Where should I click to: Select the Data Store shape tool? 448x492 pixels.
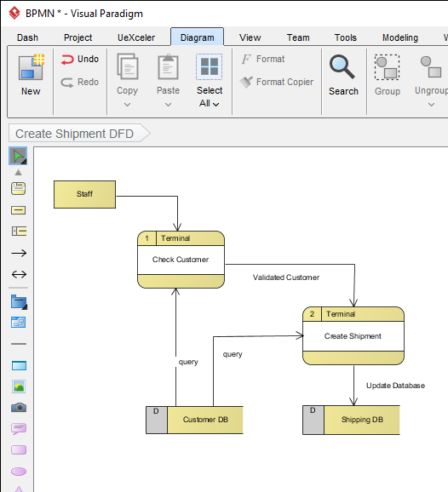pyautogui.click(x=19, y=232)
